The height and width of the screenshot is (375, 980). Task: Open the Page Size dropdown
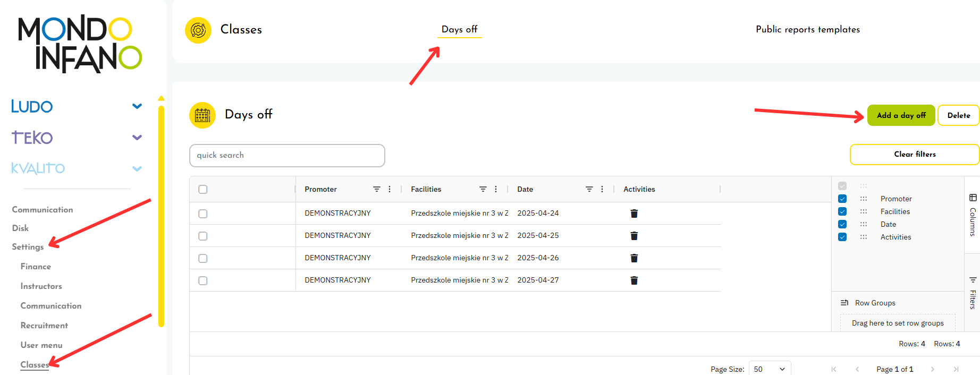click(x=770, y=369)
